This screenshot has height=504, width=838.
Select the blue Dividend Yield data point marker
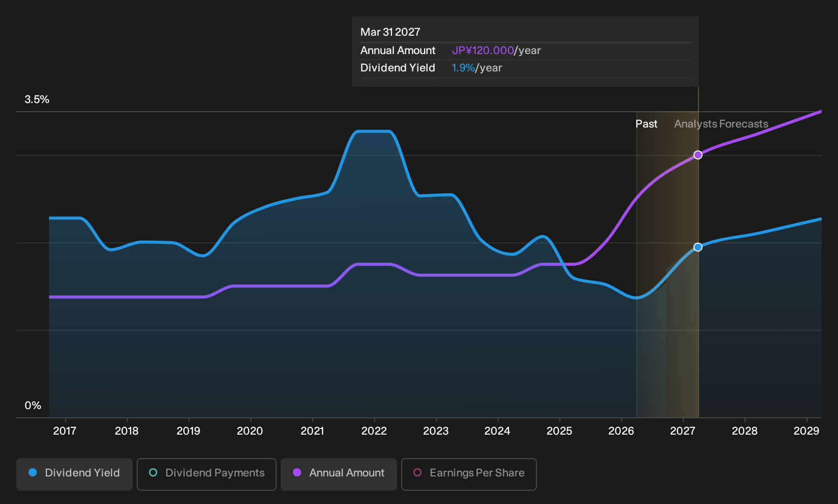(698, 247)
